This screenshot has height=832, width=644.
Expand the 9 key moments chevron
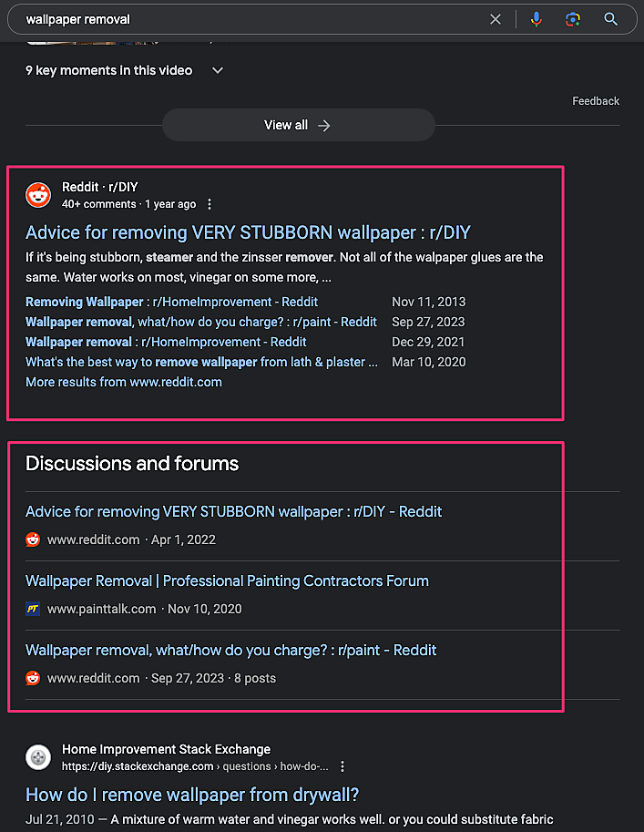click(x=217, y=70)
